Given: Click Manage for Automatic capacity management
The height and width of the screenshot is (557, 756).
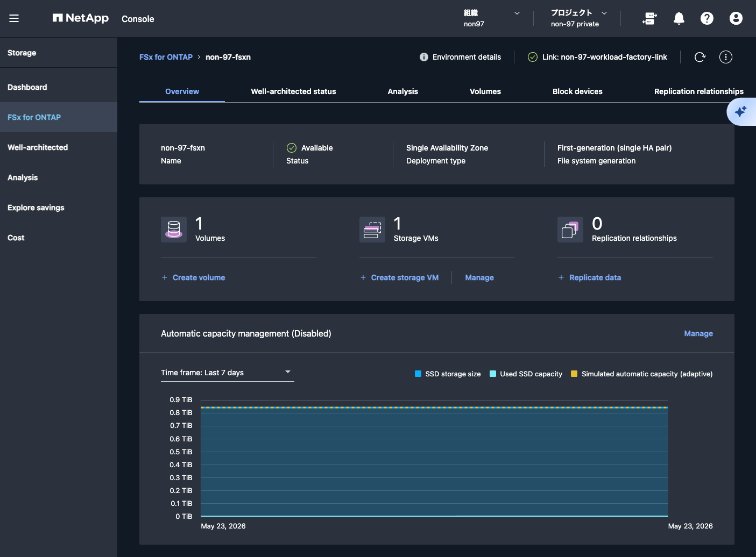Looking at the screenshot, I should [x=698, y=333].
